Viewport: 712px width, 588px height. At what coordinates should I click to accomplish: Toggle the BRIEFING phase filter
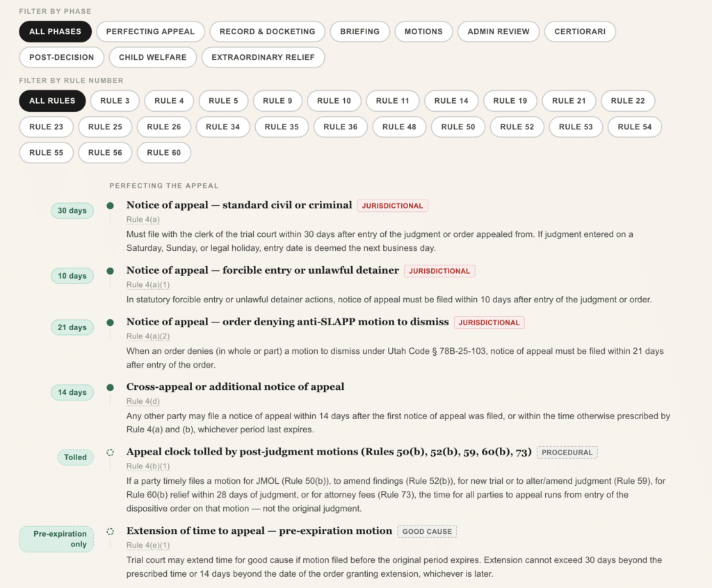[359, 31]
